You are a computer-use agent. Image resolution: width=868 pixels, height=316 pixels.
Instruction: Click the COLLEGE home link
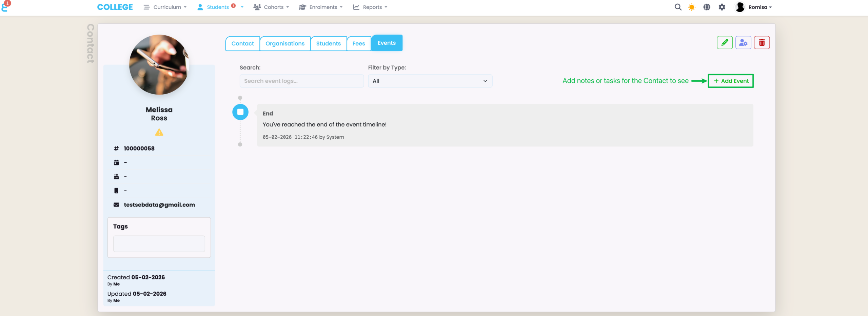click(x=115, y=7)
